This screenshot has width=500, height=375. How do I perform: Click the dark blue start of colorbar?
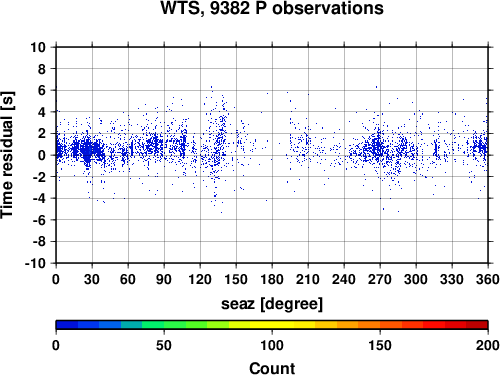[x=67, y=325]
